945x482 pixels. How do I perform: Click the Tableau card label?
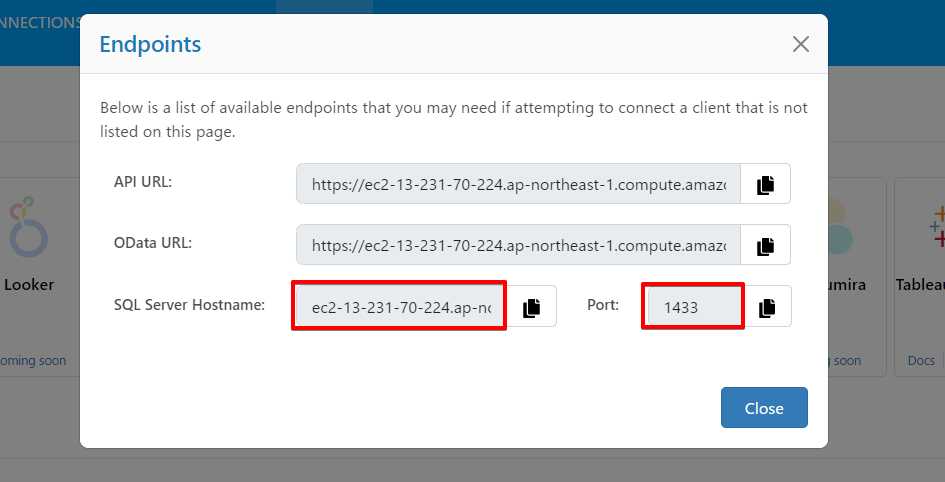920,284
